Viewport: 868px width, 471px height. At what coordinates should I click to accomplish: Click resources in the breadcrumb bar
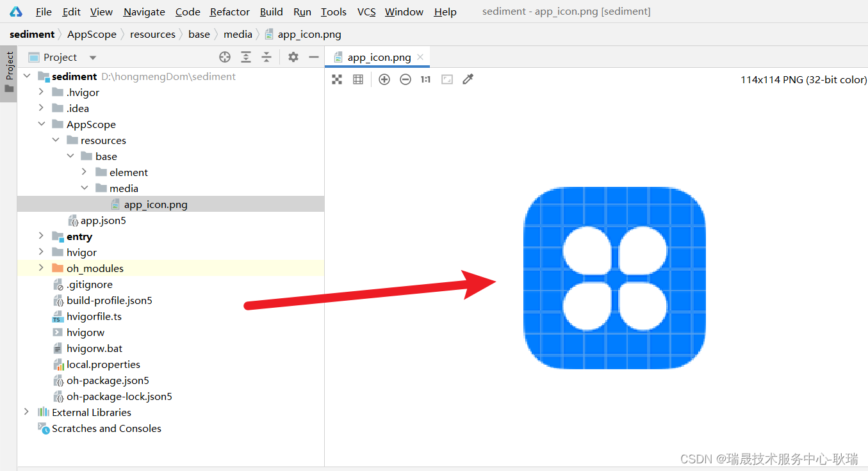click(152, 35)
